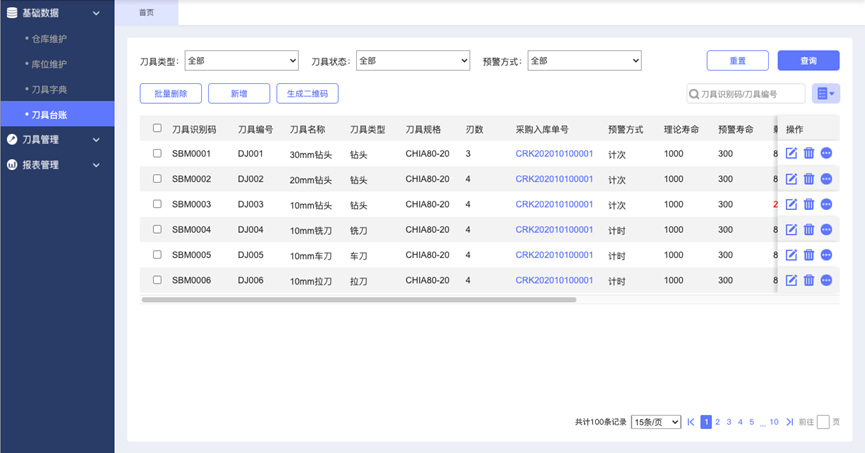Focus the 刀具识别码/刀具编号 search field
865x453 pixels.
click(x=746, y=94)
